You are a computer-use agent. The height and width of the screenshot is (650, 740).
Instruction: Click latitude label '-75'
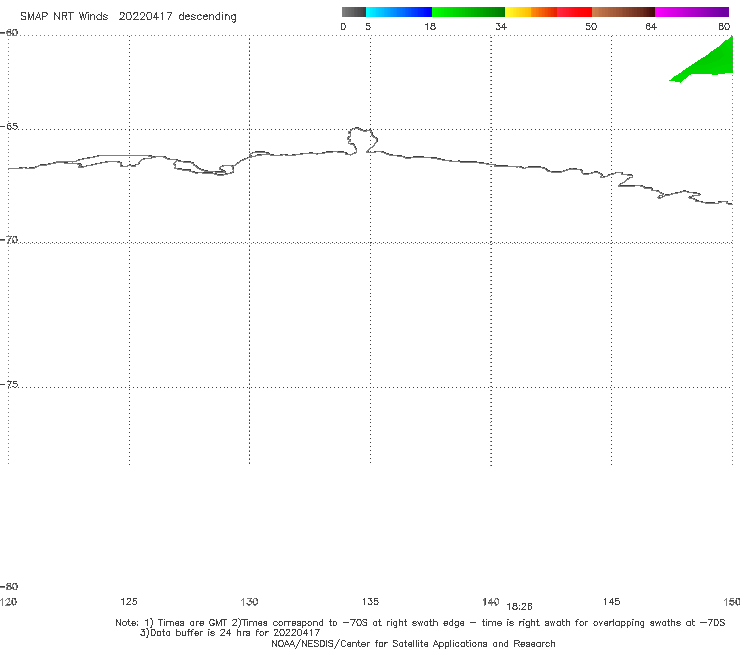[x=9, y=384]
